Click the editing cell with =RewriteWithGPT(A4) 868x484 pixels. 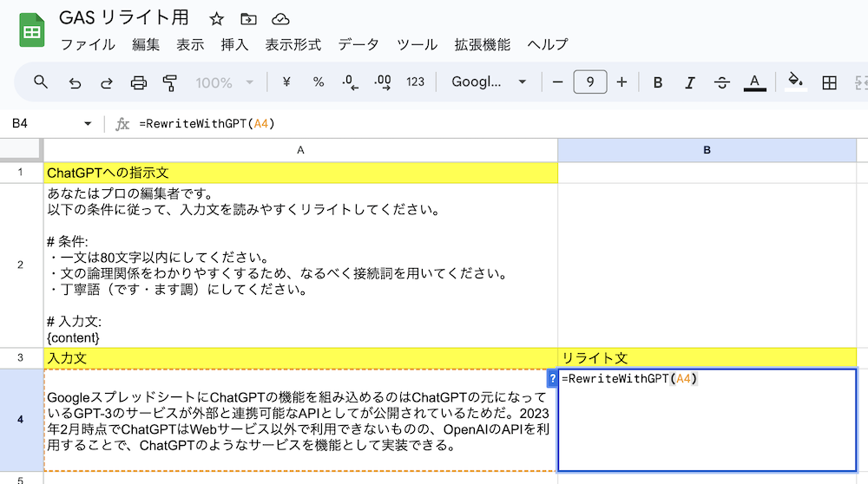(707, 421)
